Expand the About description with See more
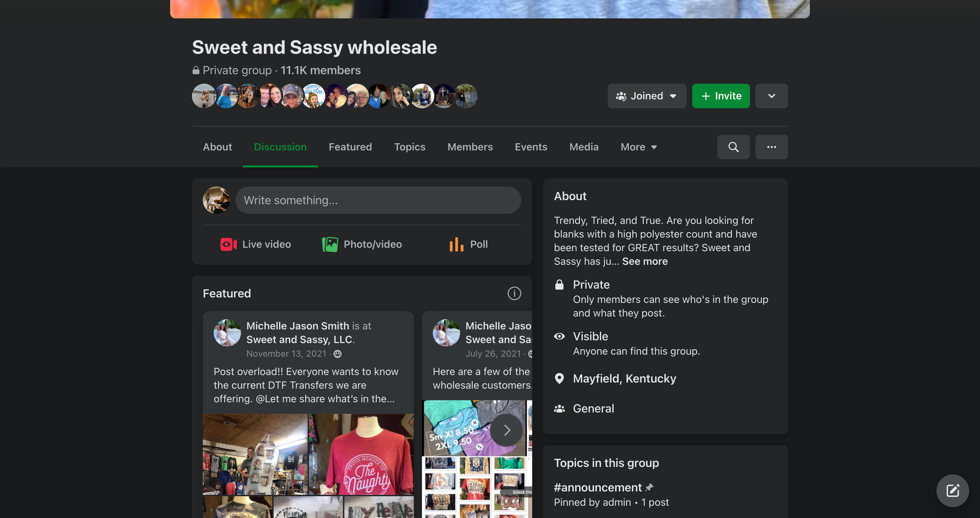This screenshot has width=980, height=518. tap(645, 261)
